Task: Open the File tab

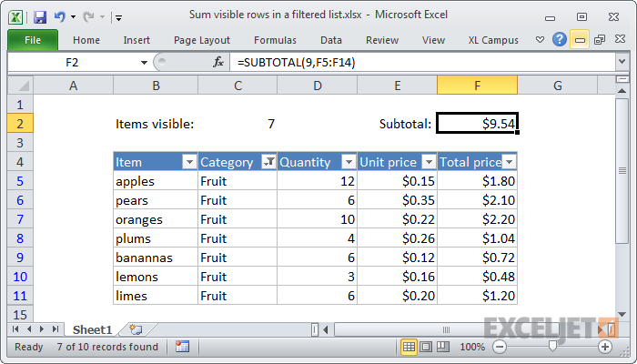Action: (33, 40)
